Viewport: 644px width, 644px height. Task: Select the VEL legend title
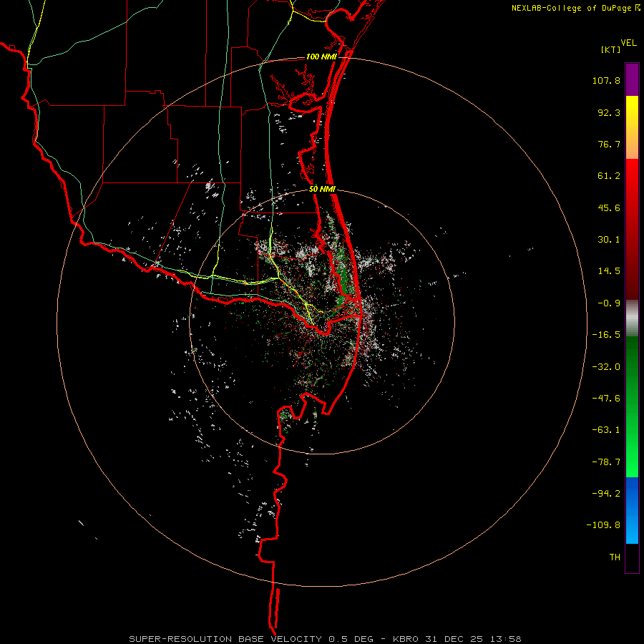pyautogui.click(x=629, y=43)
